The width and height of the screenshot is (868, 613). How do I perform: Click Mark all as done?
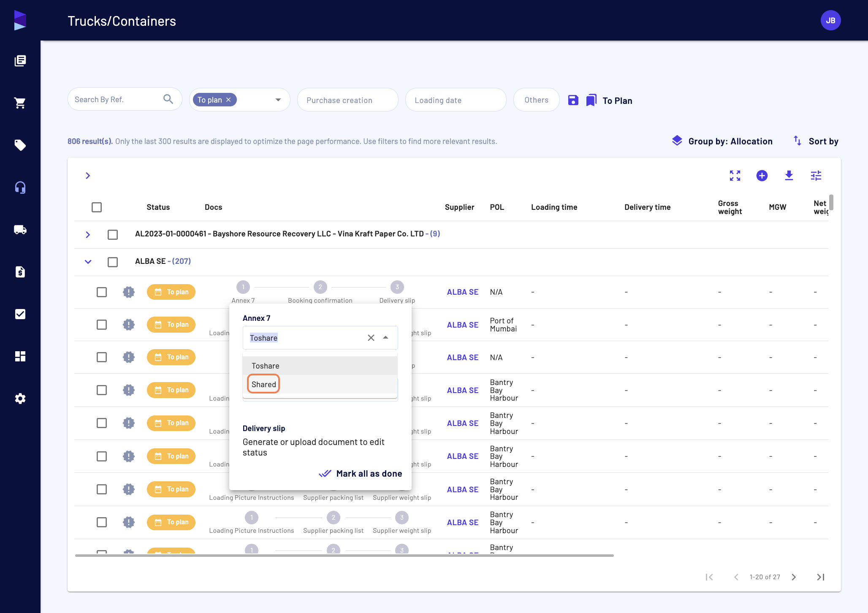click(x=360, y=474)
